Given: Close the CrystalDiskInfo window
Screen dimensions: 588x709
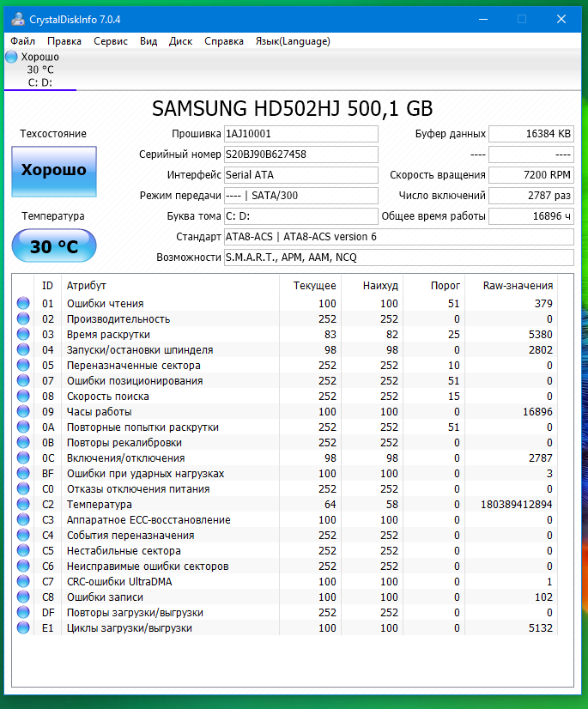Looking at the screenshot, I should point(561,19).
